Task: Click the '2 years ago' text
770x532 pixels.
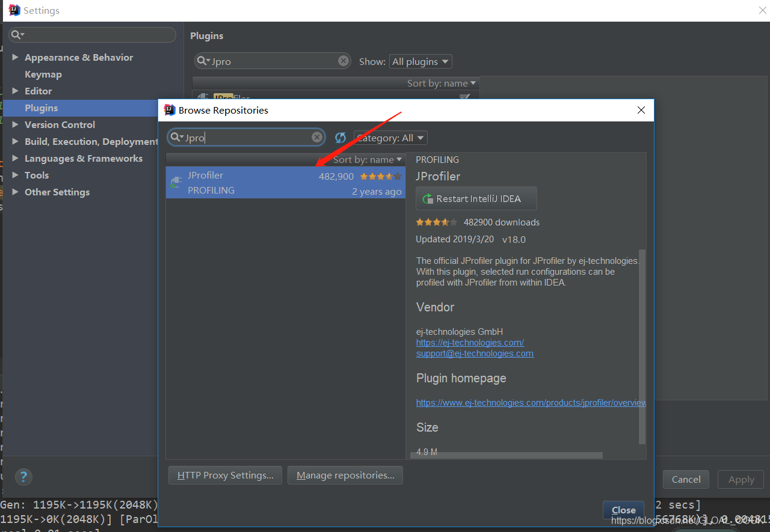Action: pos(377,192)
